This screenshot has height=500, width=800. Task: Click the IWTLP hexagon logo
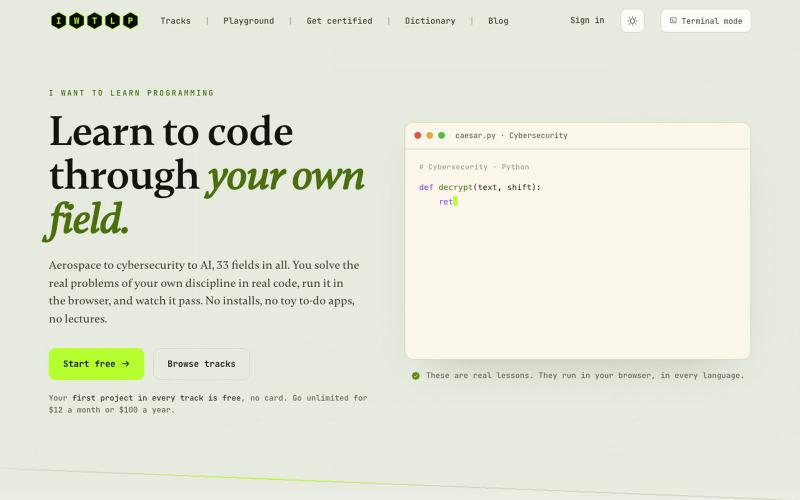(x=94, y=21)
